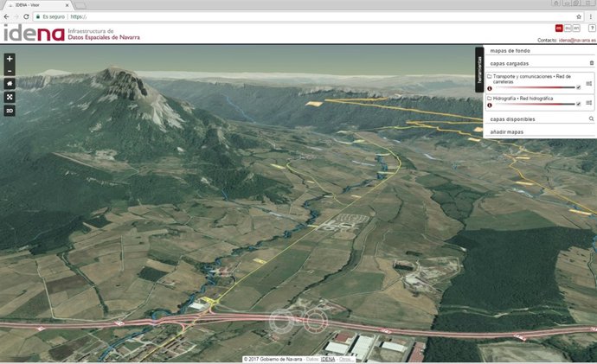Open info for Red de carreteras layer
This screenshot has height=364, width=597.
[490, 87]
